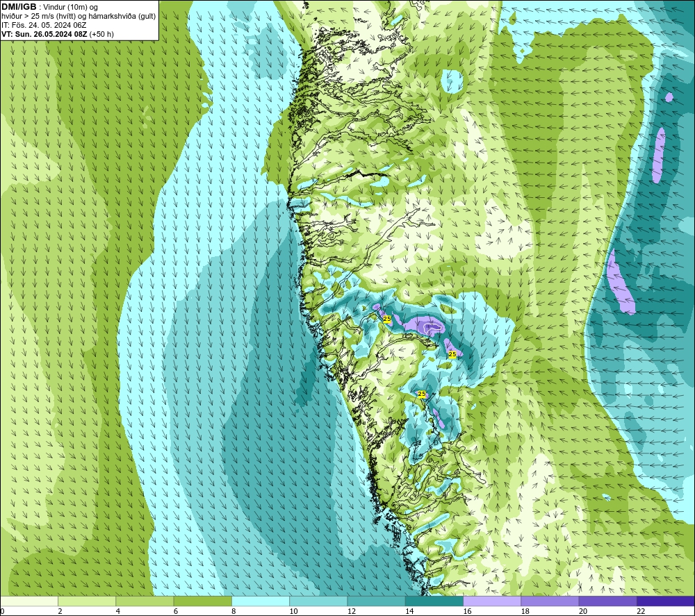Click the legend scale label '8'

click(x=234, y=612)
